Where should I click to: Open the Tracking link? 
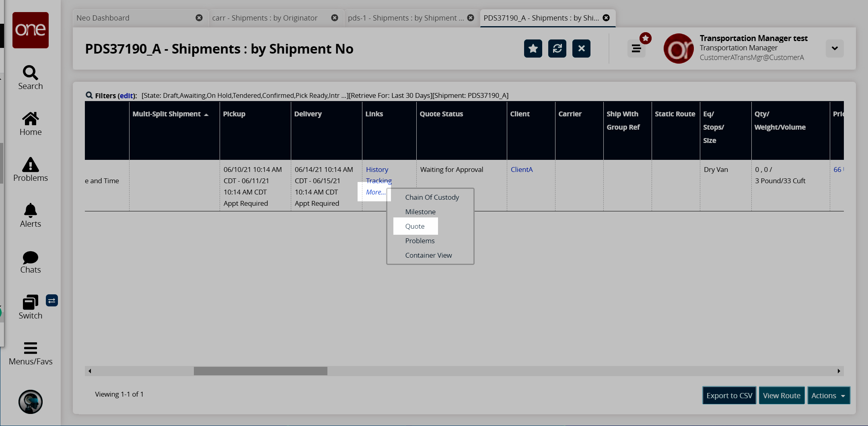379,181
